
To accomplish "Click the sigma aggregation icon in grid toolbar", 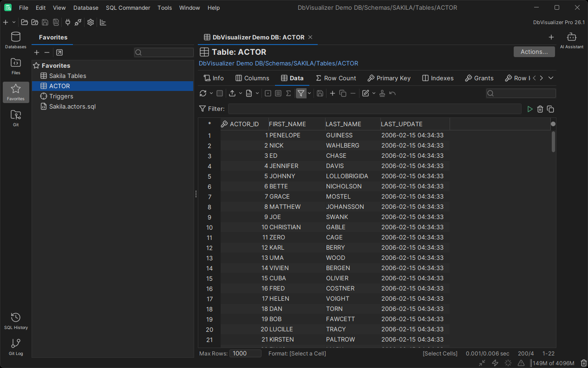I will pyautogui.click(x=288, y=93).
